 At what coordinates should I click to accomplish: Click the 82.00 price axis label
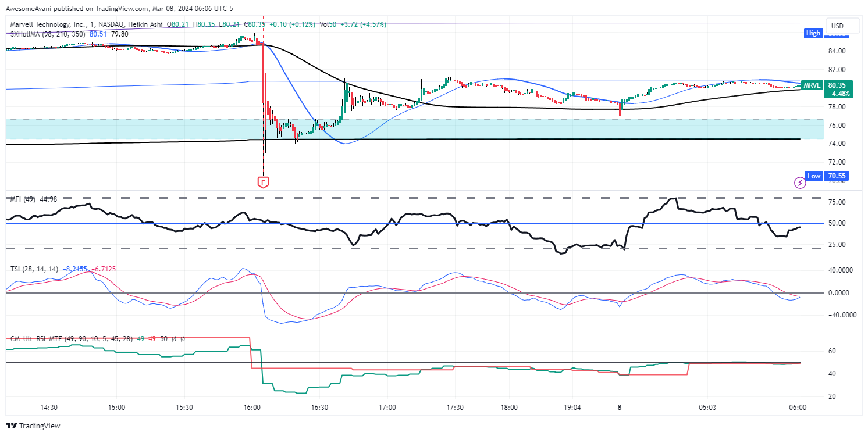click(x=837, y=70)
